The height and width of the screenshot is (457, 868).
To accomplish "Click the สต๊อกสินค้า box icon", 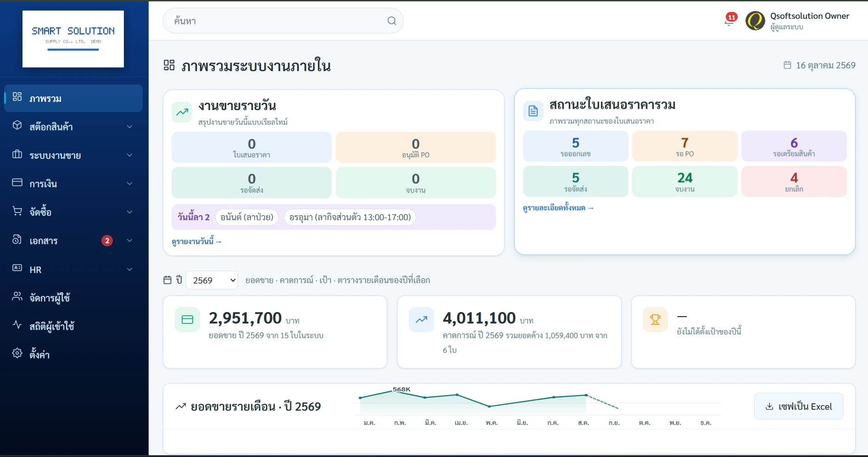I will [x=17, y=125].
